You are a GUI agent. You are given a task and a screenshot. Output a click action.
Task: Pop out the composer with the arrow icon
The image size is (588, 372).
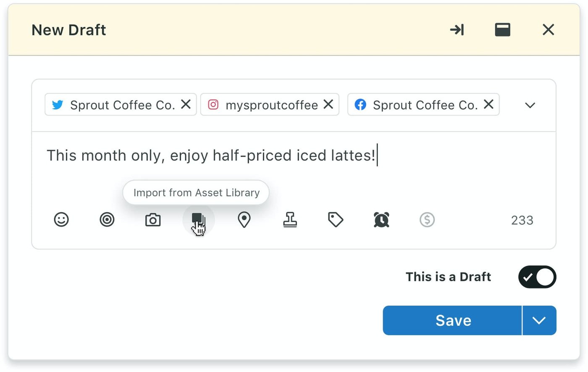click(457, 29)
